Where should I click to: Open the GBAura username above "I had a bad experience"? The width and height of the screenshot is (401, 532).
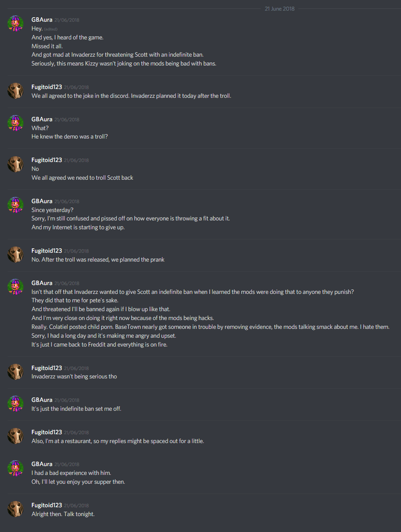tap(42, 464)
